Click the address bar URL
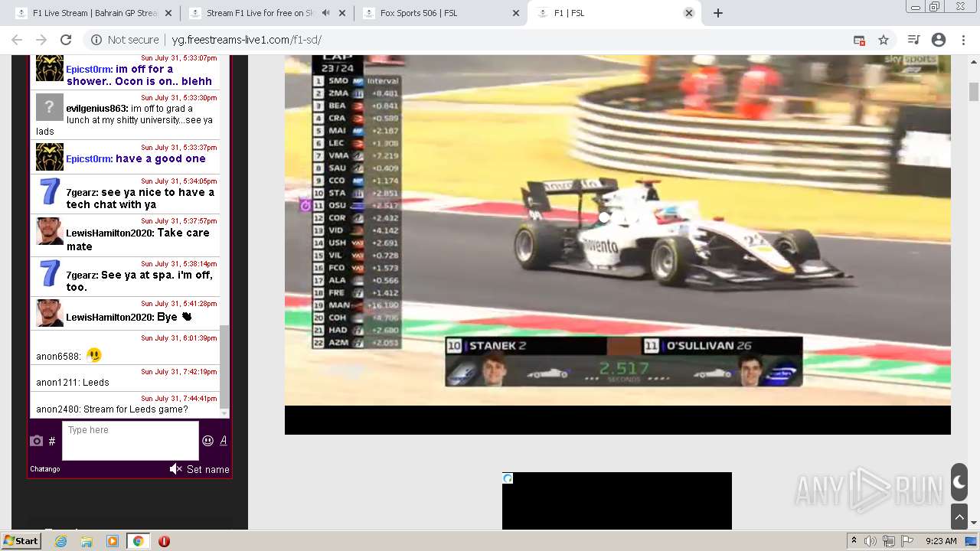Viewport: 980px width, 551px height. pyautogui.click(x=247, y=40)
